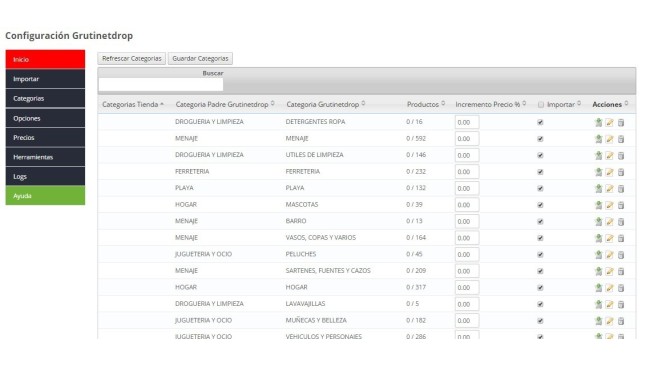Image resolution: width=646 pixels, height=366 pixels.
Task: Click the VASOS, COPAS Y VARIOS cell
Action: 321,238
